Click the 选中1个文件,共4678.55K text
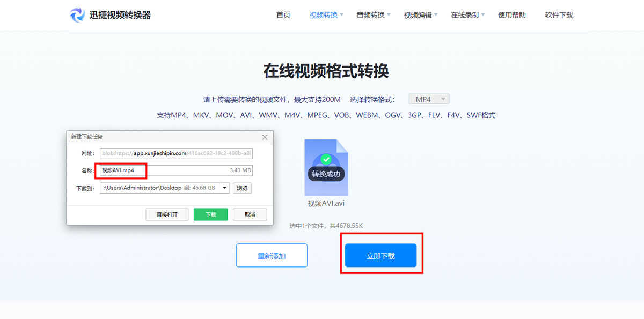The width and height of the screenshot is (644, 319). [x=326, y=226]
